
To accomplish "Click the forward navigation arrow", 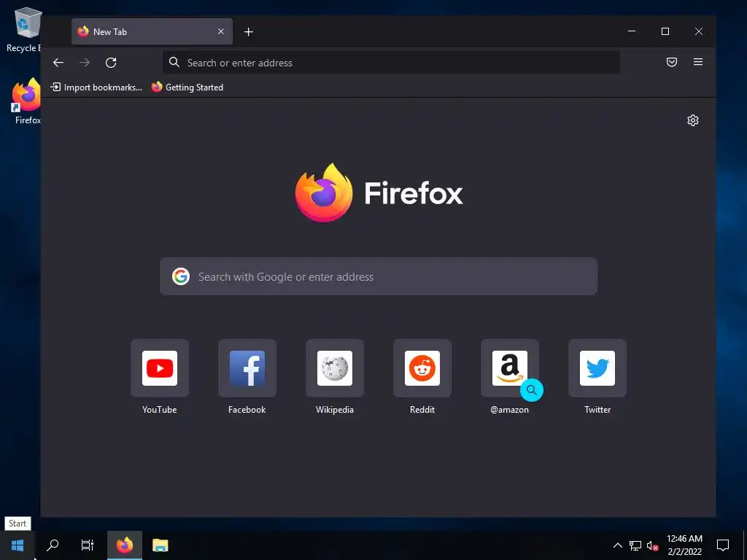I will point(85,63).
